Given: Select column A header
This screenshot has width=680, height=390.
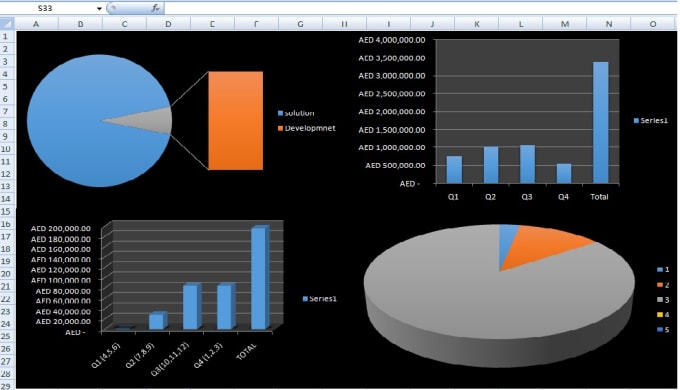Looking at the screenshot, I should tap(36, 24).
